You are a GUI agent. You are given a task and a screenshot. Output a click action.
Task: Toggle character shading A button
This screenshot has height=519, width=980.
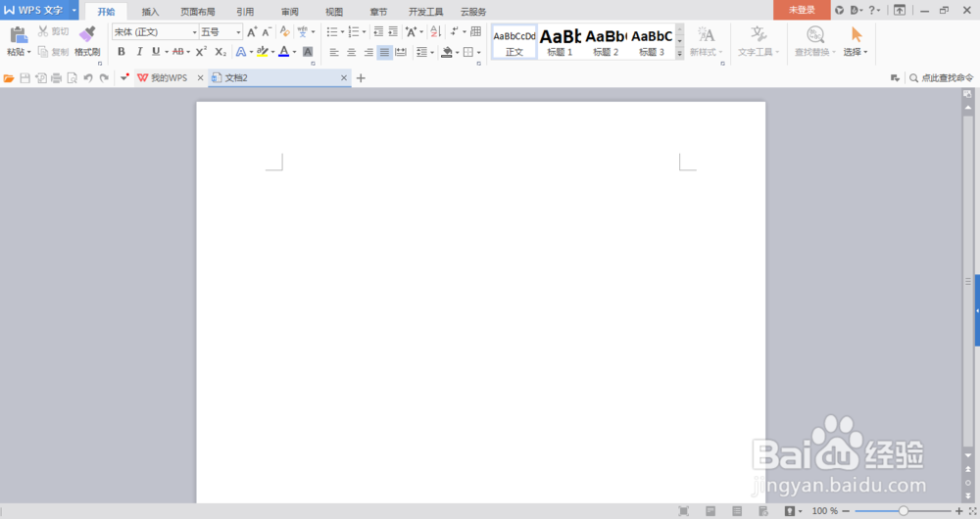[308, 52]
